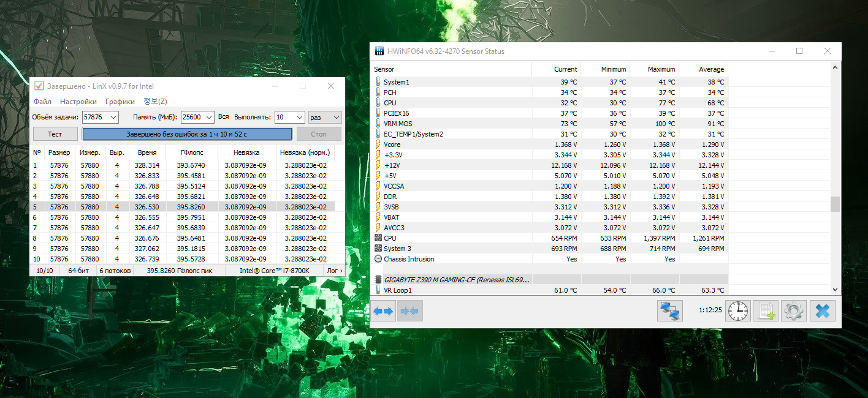
Task: Click the Current column header
Action: click(x=556, y=69)
